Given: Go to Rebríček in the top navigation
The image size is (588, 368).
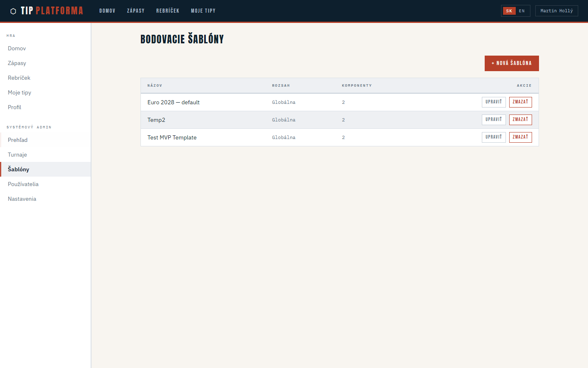Looking at the screenshot, I should tap(167, 11).
